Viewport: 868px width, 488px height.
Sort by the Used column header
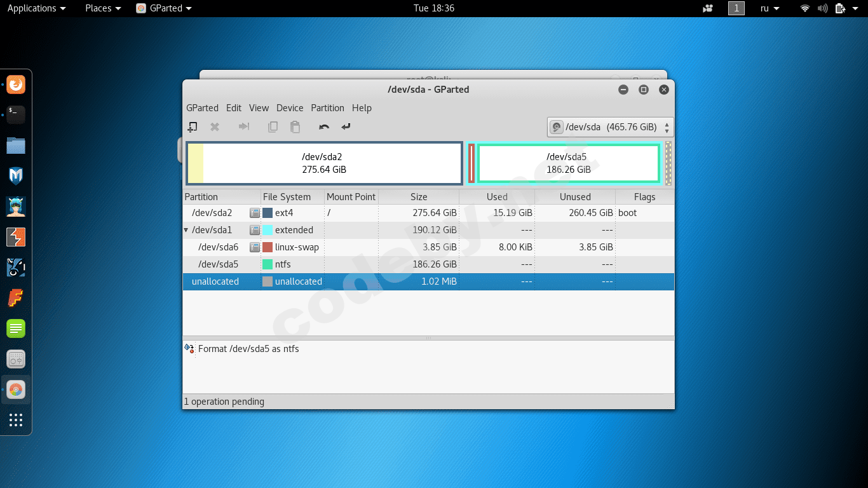tap(497, 197)
